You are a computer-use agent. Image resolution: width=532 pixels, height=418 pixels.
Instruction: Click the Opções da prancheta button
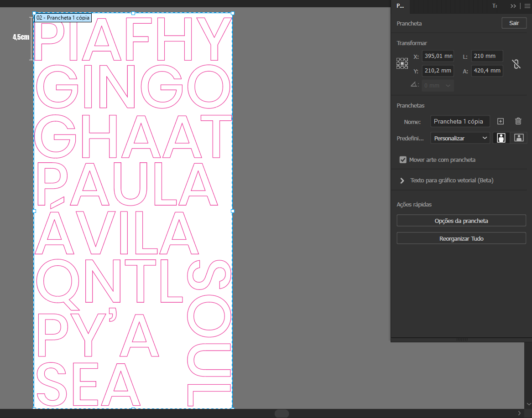tap(461, 221)
